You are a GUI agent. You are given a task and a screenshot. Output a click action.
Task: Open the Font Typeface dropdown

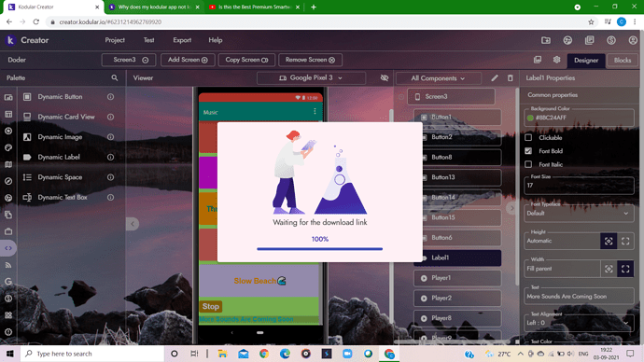click(x=579, y=214)
